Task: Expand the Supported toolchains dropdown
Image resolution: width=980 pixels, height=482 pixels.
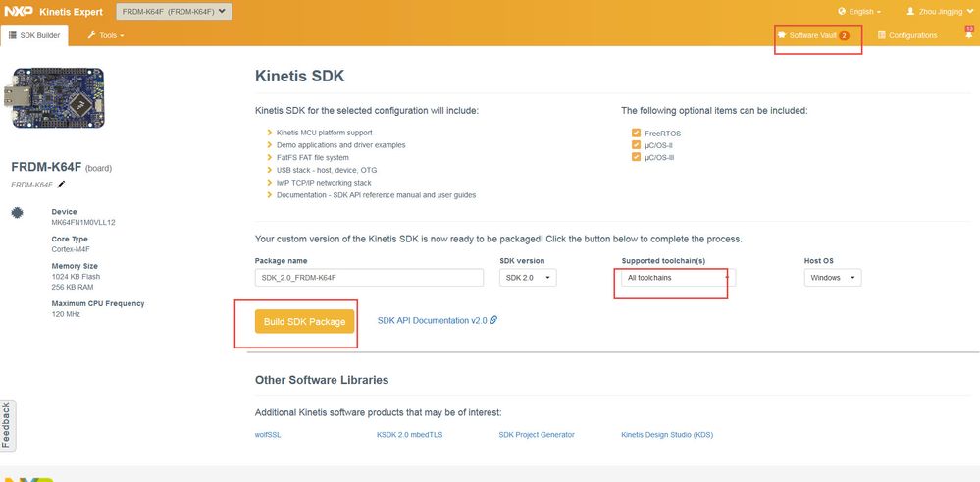Action: tap(678, 278)
